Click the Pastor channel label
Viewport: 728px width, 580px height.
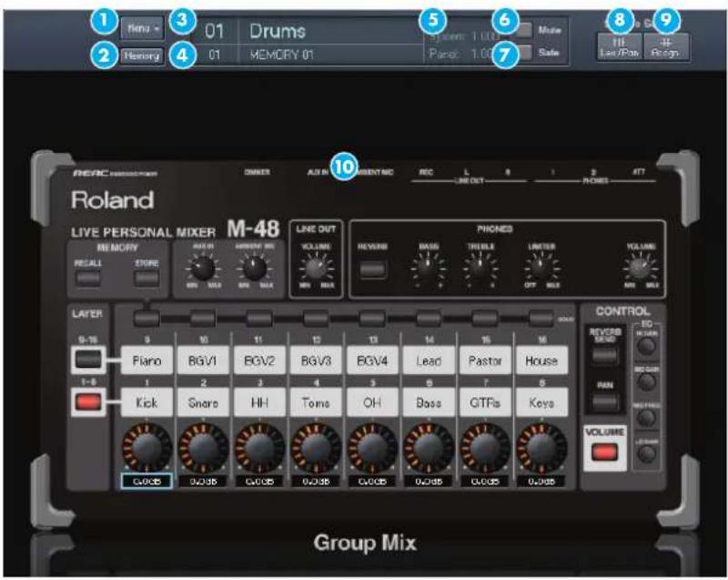485,360
